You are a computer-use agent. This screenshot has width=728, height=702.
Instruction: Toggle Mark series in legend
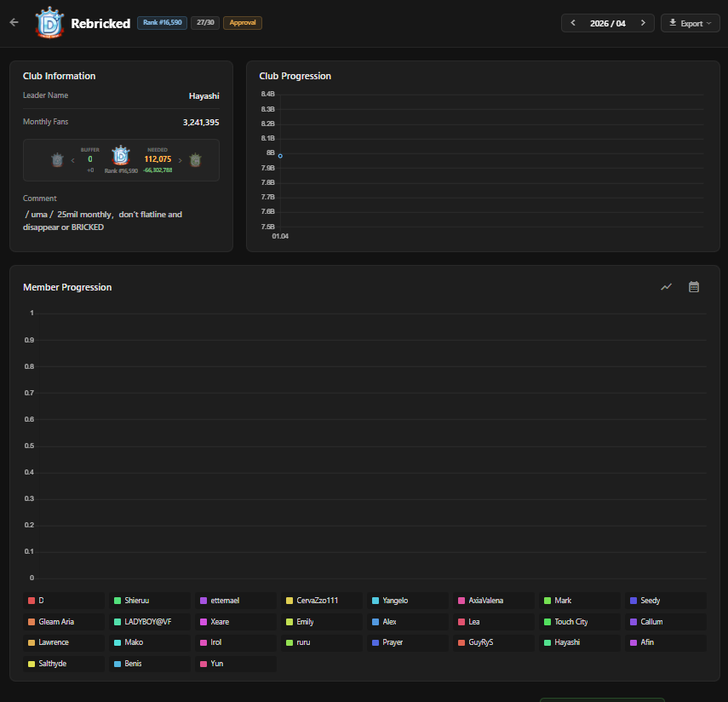click(580, 601)
